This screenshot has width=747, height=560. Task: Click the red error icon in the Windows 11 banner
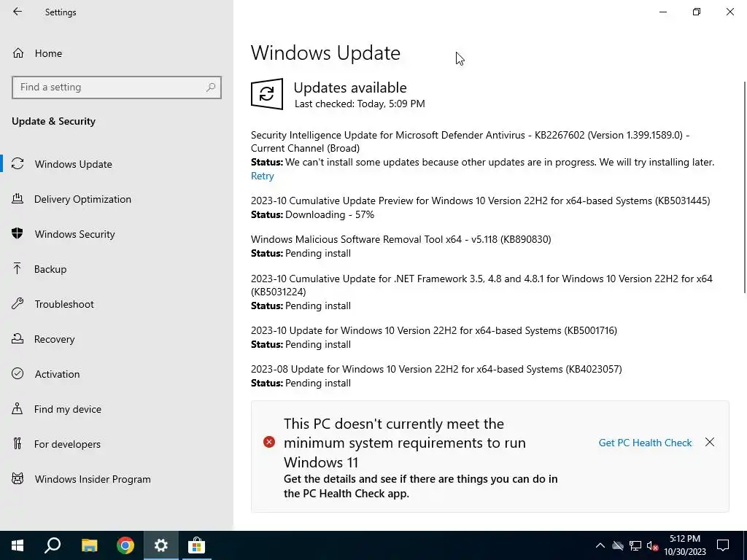[x=269, y=443]
